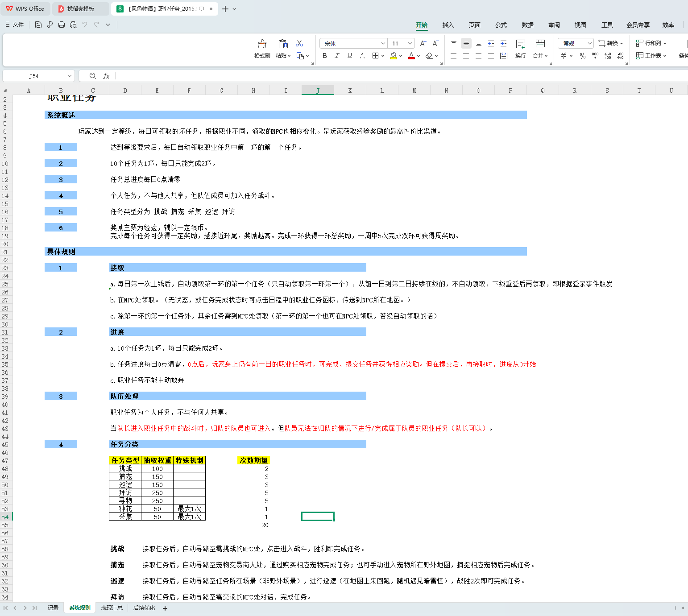The image size is (688, 616).
Task: Click the Insert Function fx icon
Action: point(106,76)
